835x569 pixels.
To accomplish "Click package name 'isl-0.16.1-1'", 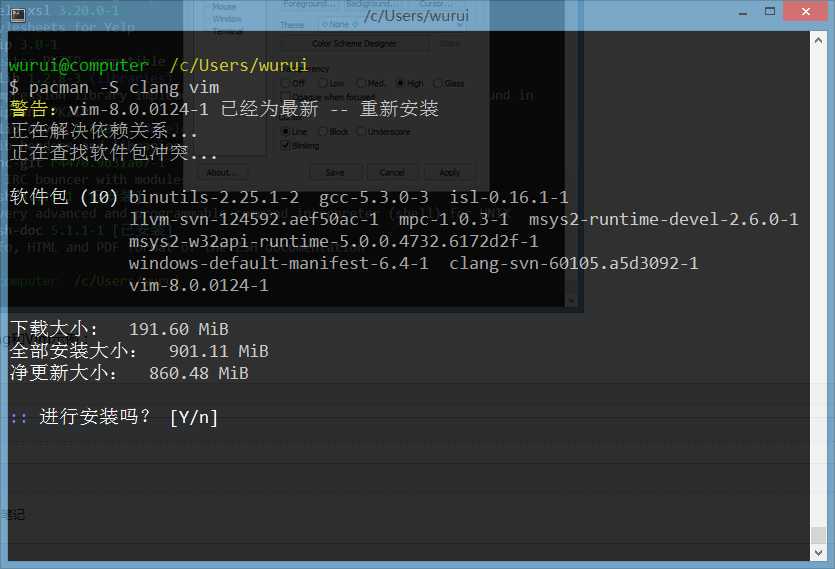I will coord(509,197).
